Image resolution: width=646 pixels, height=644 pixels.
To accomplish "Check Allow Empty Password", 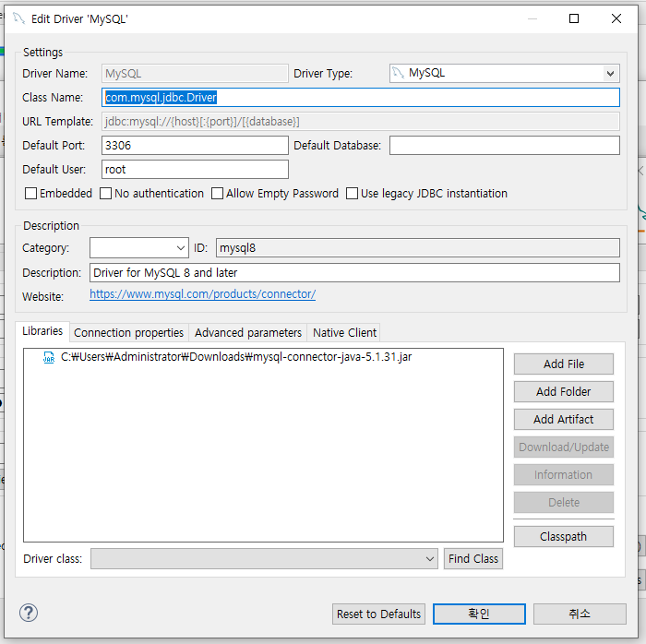I will coord(217,193).
